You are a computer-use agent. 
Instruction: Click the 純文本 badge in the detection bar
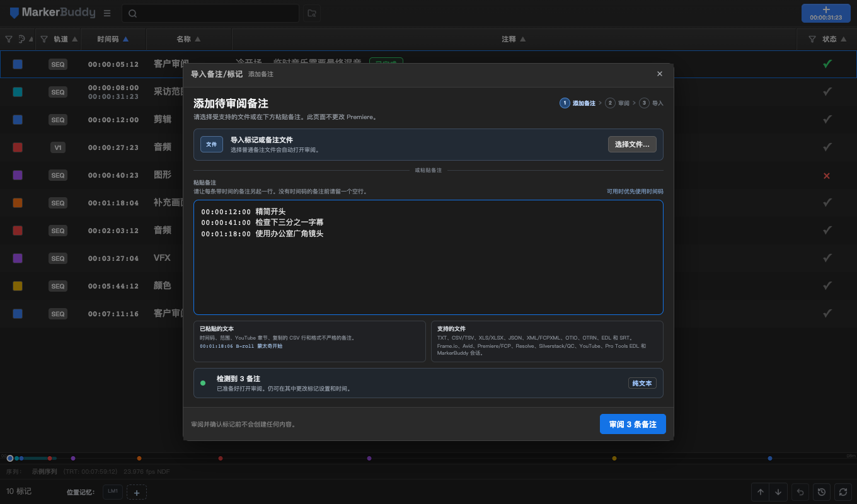pyautogui.click(x=642, y=383)
